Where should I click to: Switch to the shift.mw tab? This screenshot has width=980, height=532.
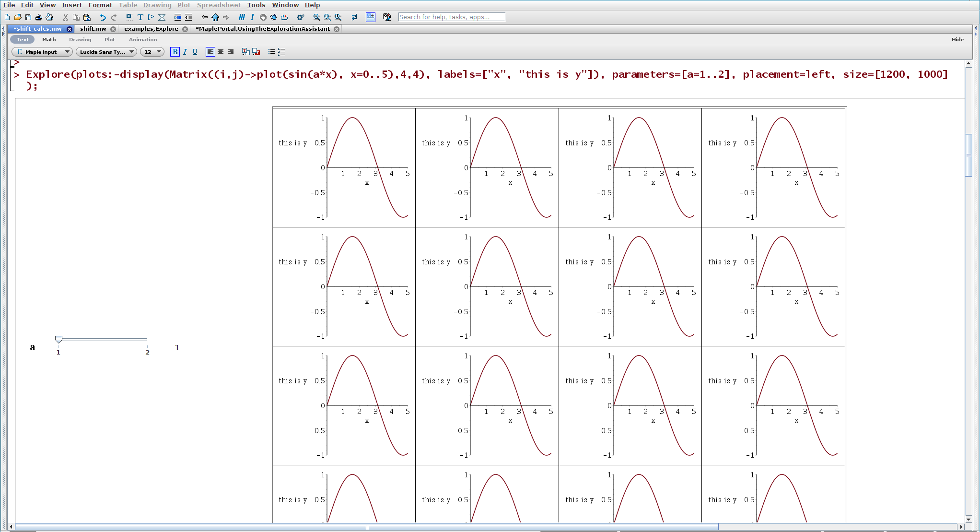pyautogui.click(x=93, y=29)
